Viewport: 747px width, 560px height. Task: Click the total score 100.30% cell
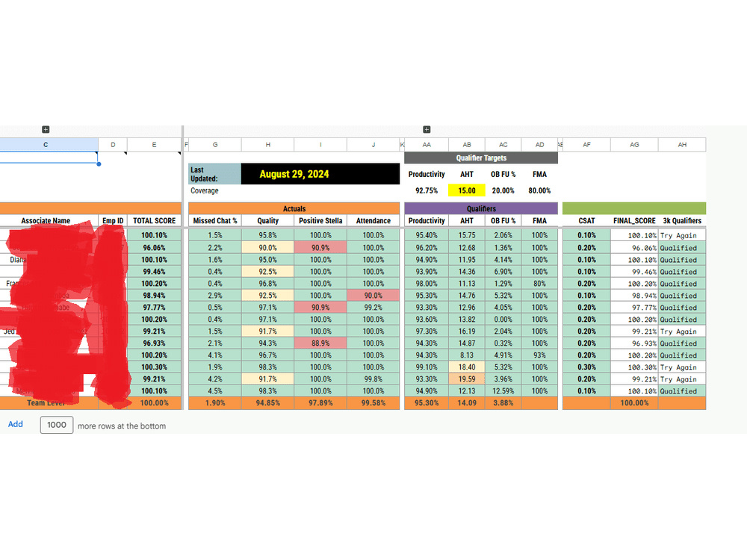(x=154, y=367)
